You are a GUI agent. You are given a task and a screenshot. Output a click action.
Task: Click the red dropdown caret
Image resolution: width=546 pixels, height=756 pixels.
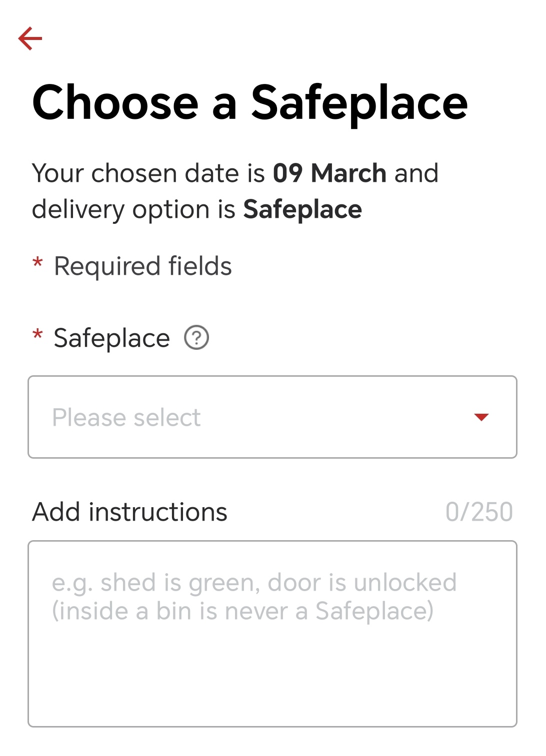pos(481,417)
